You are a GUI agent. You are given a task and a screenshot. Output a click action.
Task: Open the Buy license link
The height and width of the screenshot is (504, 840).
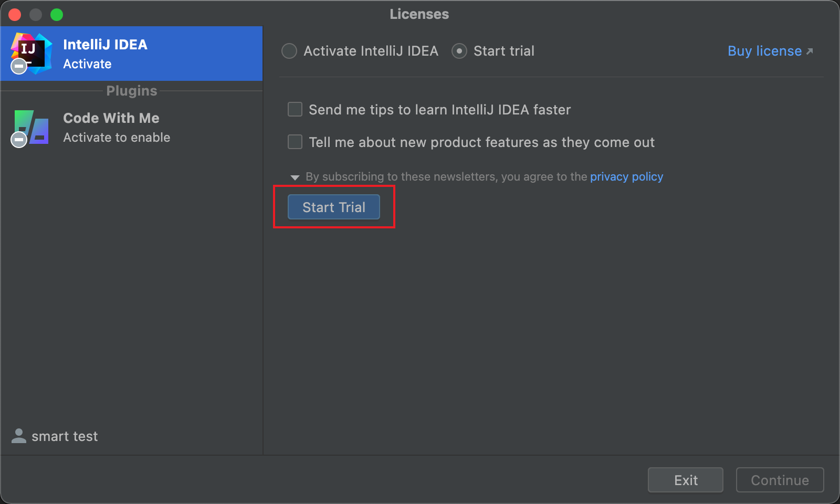tap(764, 51)
